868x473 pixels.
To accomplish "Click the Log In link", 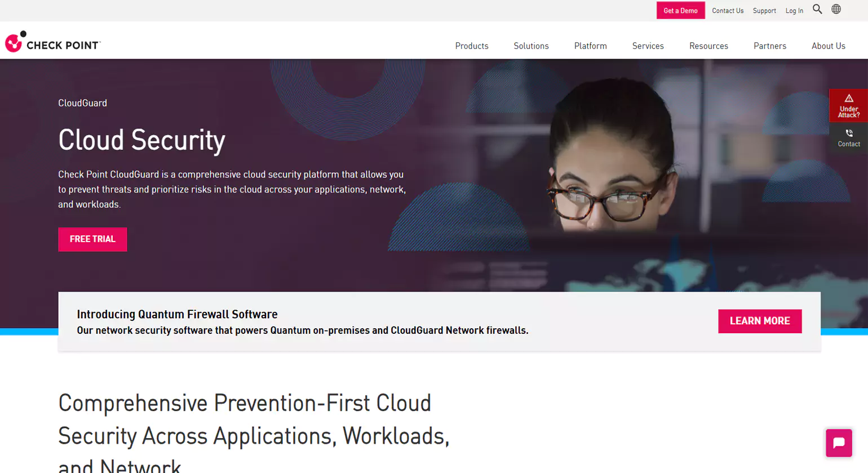I will pos(794,10).
